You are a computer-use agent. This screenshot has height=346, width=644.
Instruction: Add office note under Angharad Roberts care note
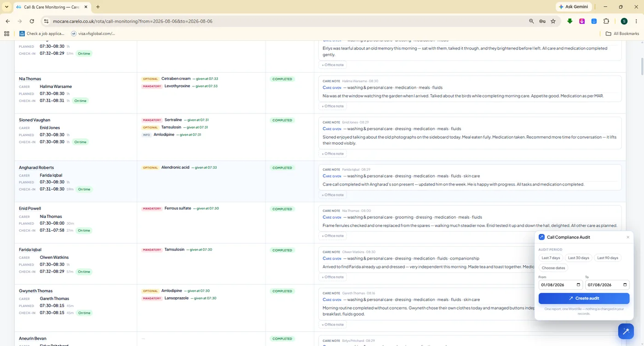pyautogui.click(x=333, y=195)
